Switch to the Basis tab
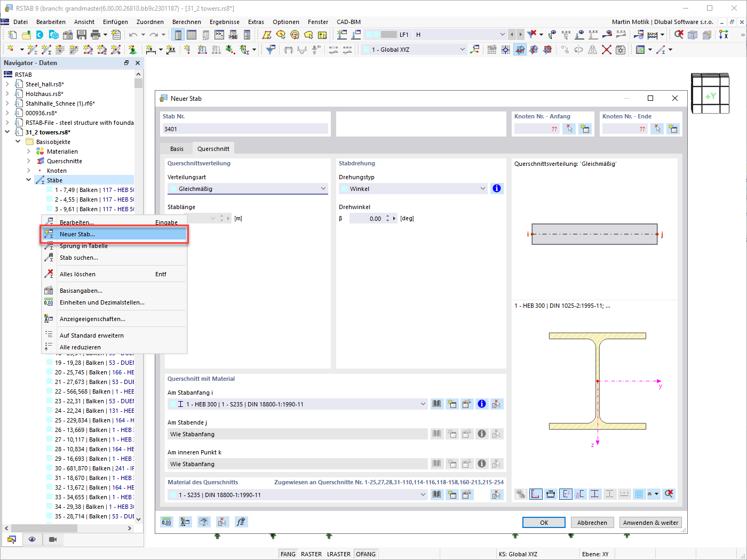The width and height of the screenshot is (747, 560). tap(177, 149)
